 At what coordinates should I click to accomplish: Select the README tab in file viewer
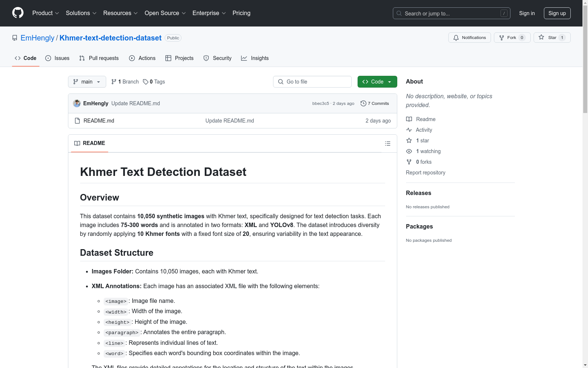click(90, 143)
